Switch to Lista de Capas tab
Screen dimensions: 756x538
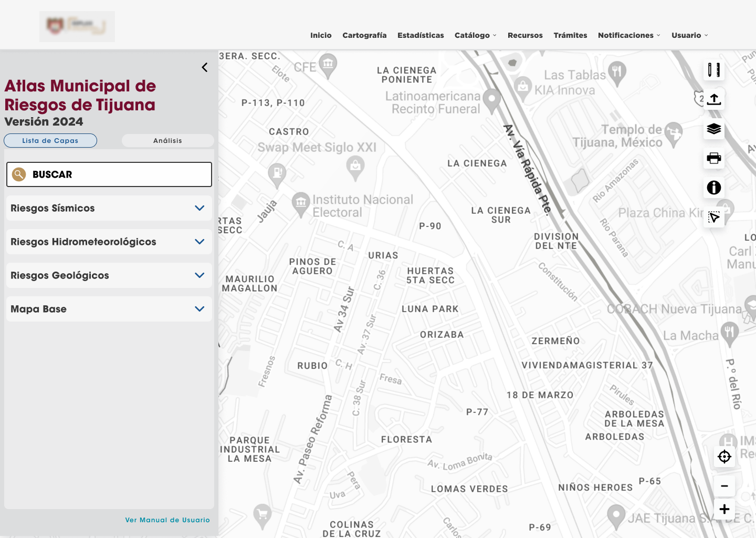[50, 140]
